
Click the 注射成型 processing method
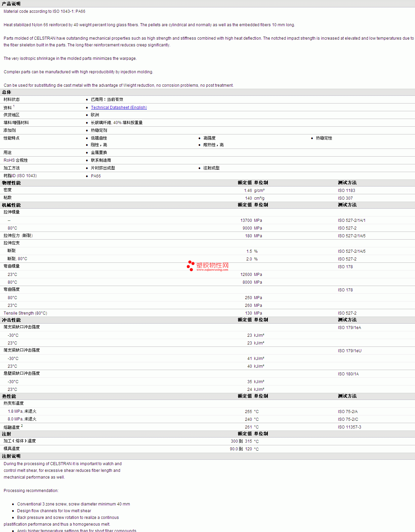coord(211,168)
